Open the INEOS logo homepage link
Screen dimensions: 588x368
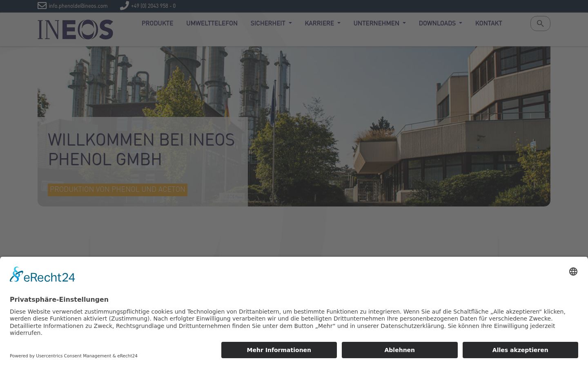tap(76, 29)
